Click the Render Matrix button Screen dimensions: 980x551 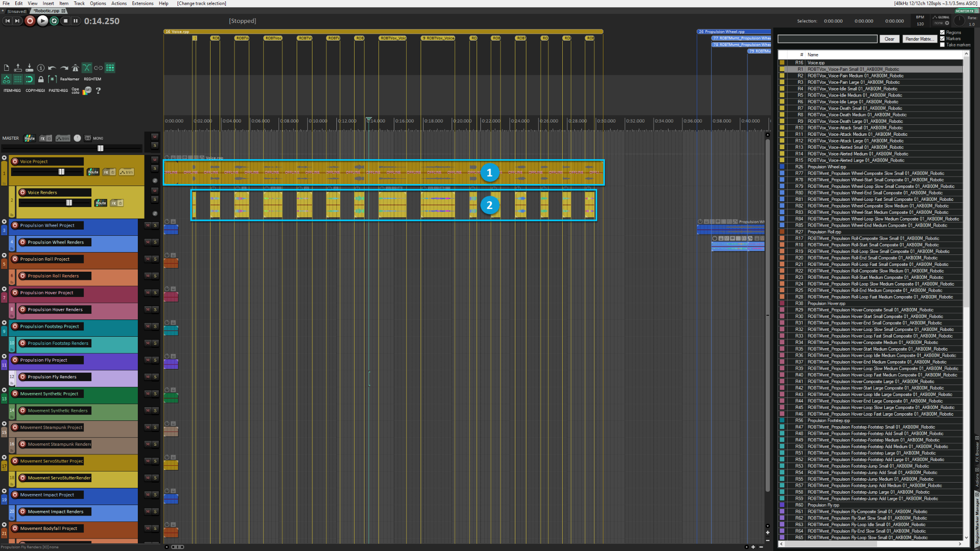click(919, 39)
